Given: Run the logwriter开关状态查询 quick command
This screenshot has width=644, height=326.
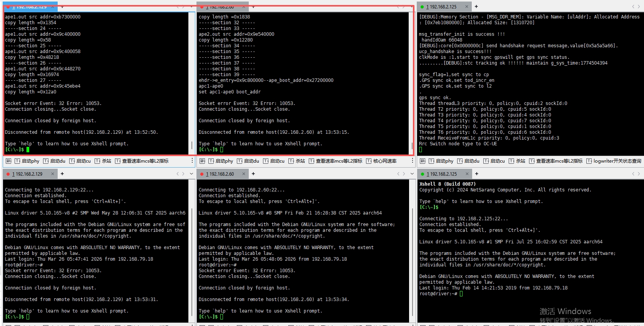Looking at the screenshot, I should point(614,161).
